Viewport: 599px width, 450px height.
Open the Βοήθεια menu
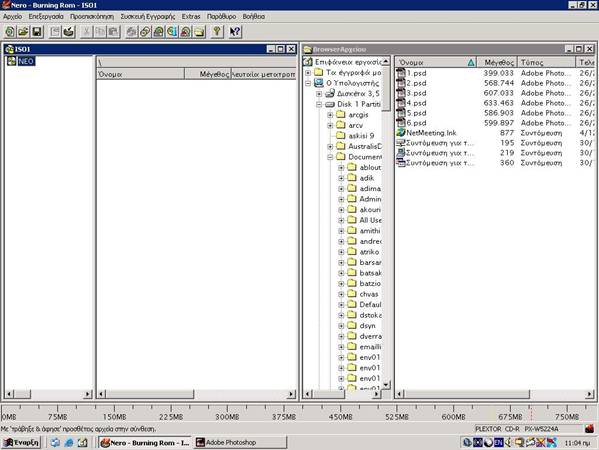[x=254, y=16]
